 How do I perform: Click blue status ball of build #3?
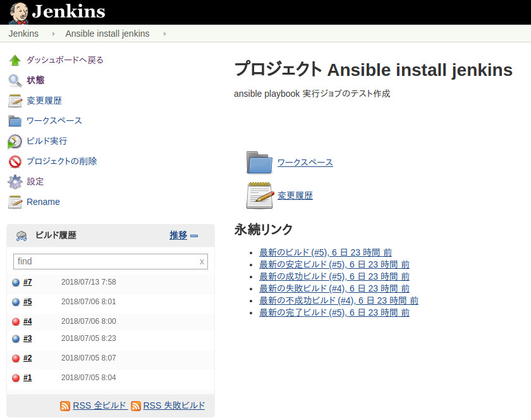tap(16, 338)
